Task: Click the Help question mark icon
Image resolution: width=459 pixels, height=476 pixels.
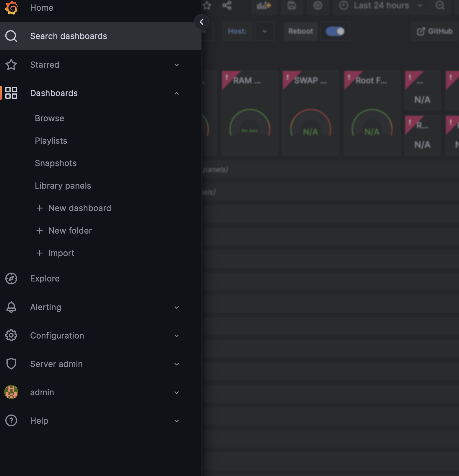Action: tap(11, 420)
